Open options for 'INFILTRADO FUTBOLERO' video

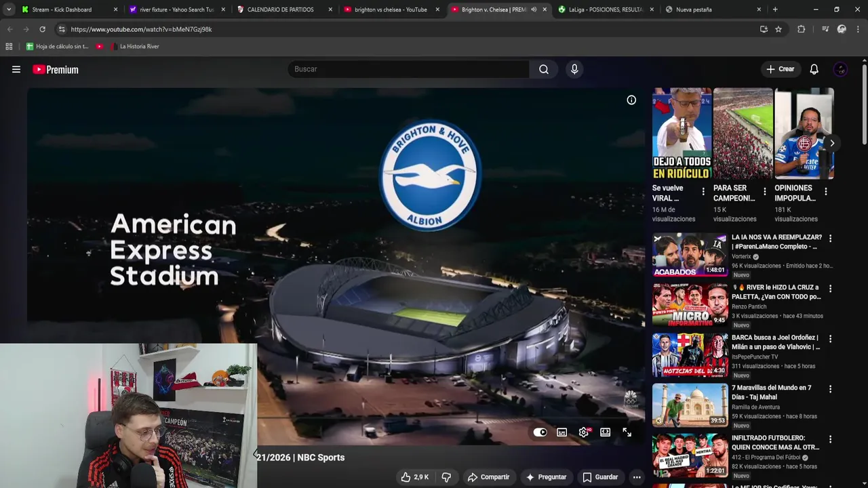[x=830, y=439]
